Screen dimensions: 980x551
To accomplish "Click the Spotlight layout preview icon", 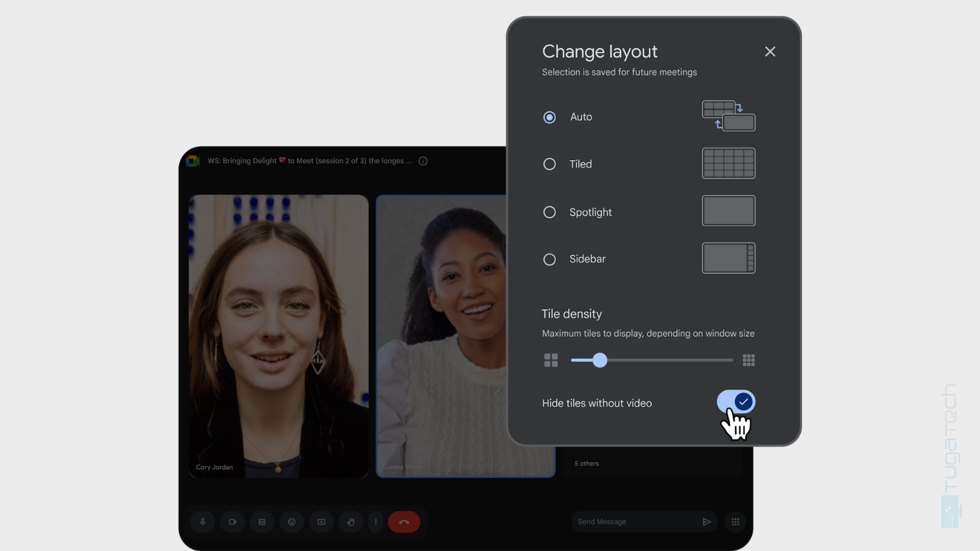I will click(728, 211).
